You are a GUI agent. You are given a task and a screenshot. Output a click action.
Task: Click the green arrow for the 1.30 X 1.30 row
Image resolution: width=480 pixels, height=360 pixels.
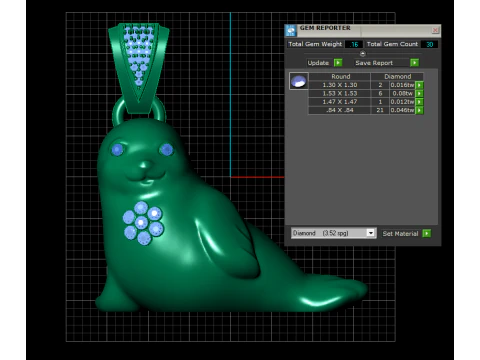(419, 85)
